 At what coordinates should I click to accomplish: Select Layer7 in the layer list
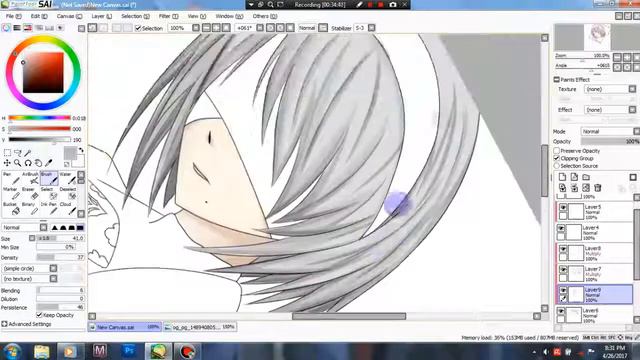click(595, 273)
